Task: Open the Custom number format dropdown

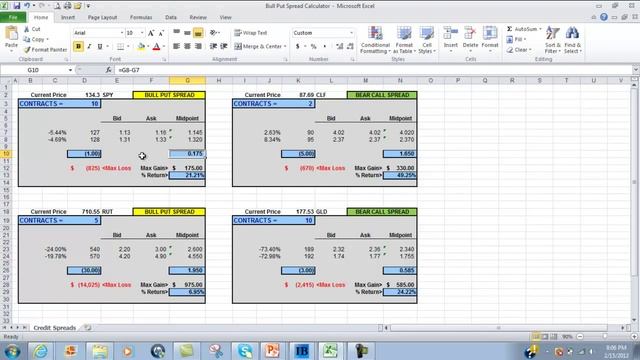Action: point(351,33)
